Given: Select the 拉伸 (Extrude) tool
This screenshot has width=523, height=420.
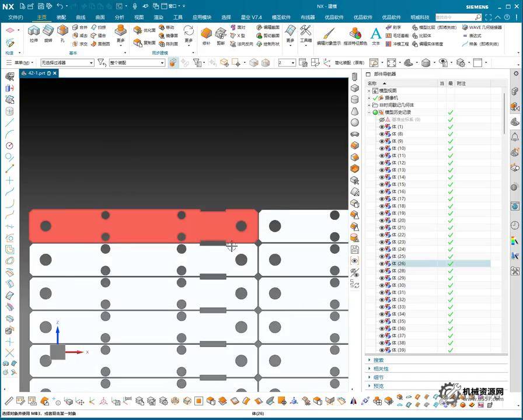Looking at the screenshot, I should coord(34,33).
